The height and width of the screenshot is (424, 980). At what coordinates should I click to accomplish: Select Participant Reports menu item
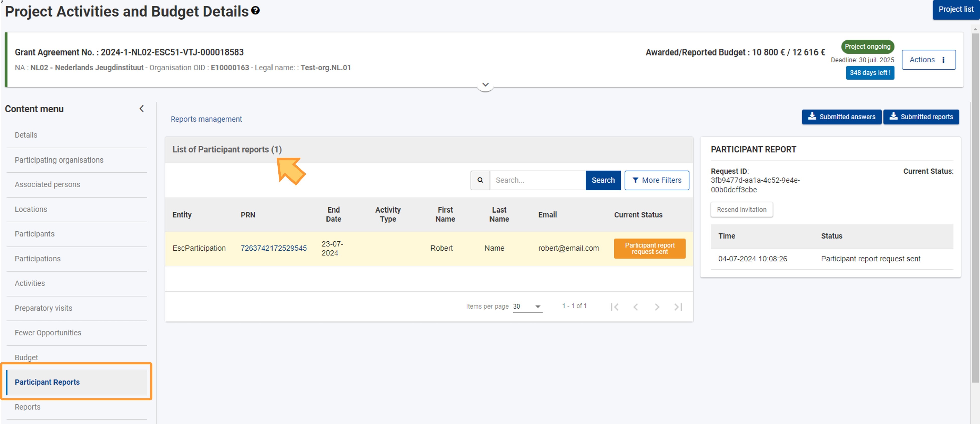coord(76,382)
